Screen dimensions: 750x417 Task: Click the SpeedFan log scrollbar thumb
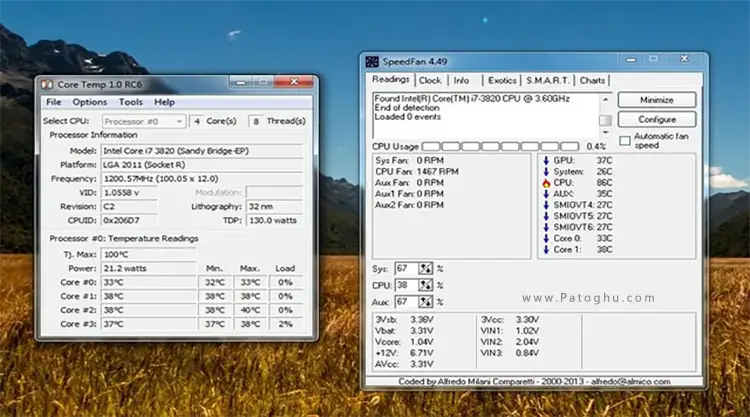(605, 120)
